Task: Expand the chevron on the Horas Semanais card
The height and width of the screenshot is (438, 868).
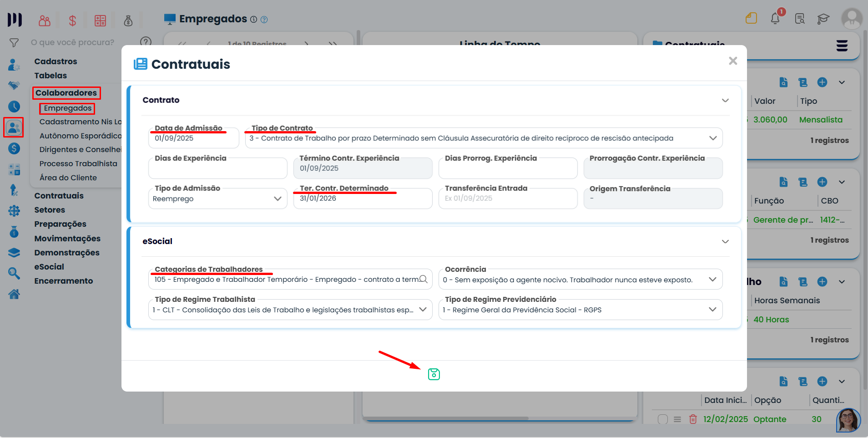Action: click(x=842, y=282)
